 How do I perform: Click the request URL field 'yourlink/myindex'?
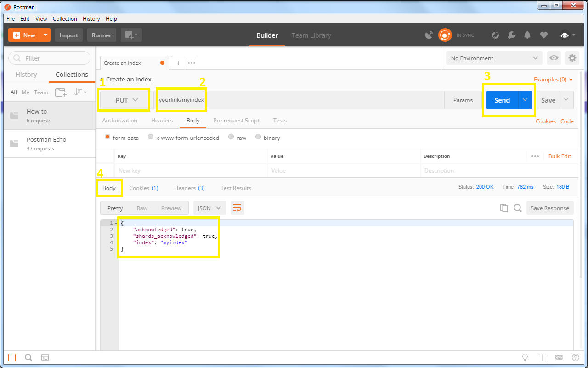point(299,100)
